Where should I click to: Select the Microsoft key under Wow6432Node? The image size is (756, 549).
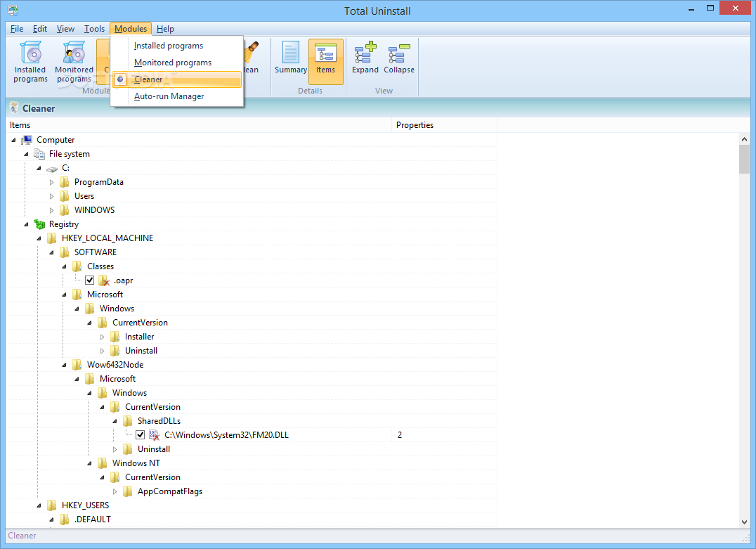tap(117, 379)
